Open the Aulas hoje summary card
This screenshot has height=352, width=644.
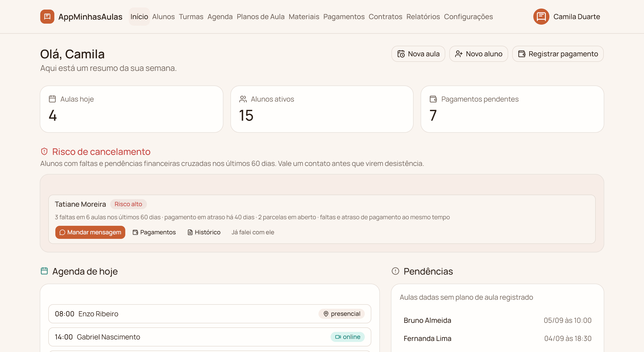[132, 109]
